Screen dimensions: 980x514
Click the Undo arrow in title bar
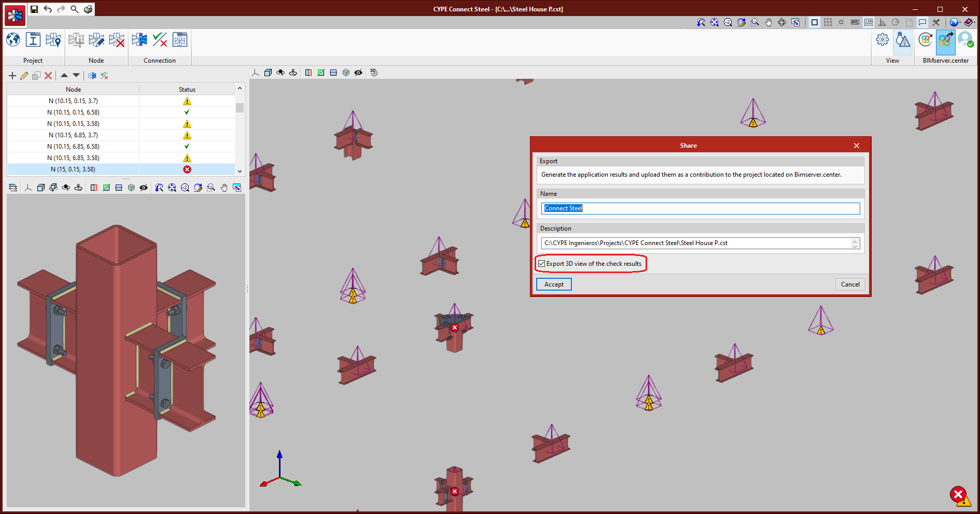coord(48,9)
